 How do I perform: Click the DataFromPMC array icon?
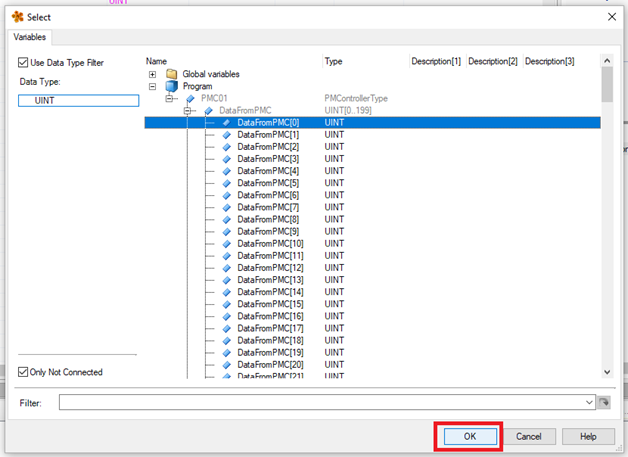pyautogui.click(x=208, y=110)
